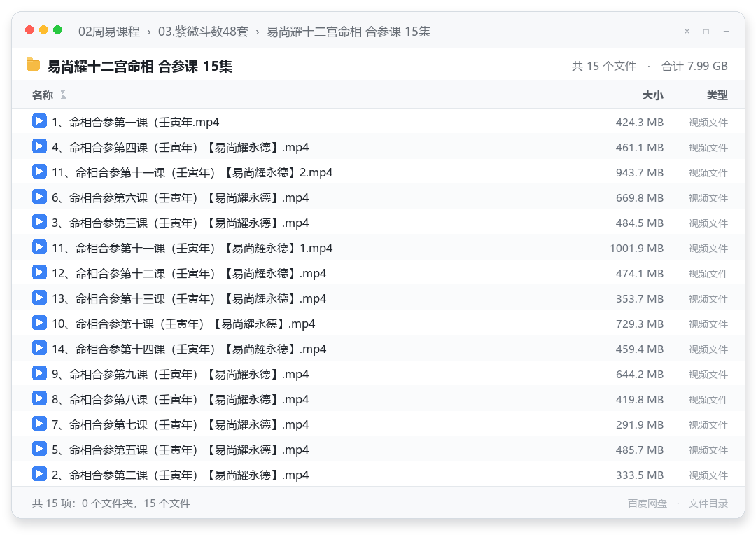Click video icon of 3、命相合参第三课 file
This screenshot has width=756, height=535.
[x=39, y=222]
